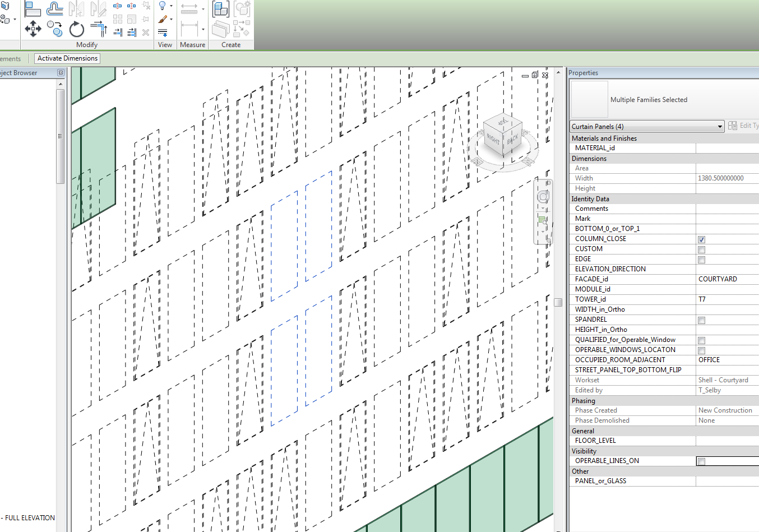Viewport: 759px width, 532px height.
Task: Click the Unpin tool
Action: 146,5
